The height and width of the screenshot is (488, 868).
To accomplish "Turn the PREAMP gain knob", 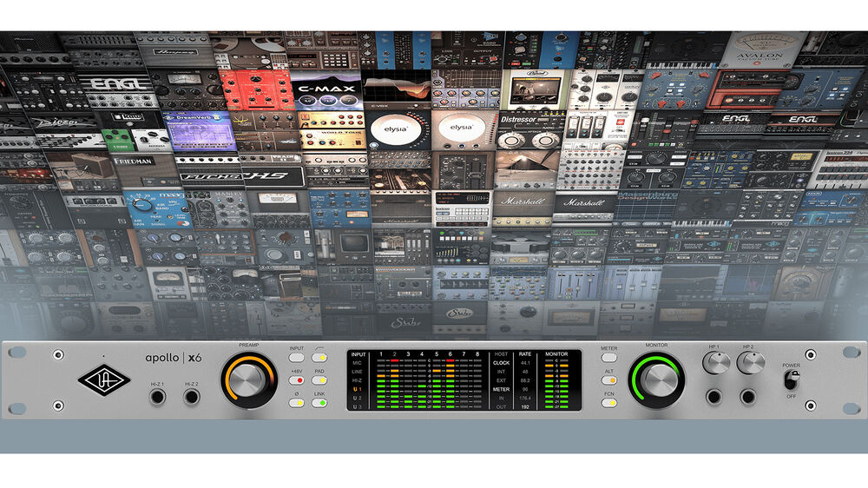I will pos(248,380).
